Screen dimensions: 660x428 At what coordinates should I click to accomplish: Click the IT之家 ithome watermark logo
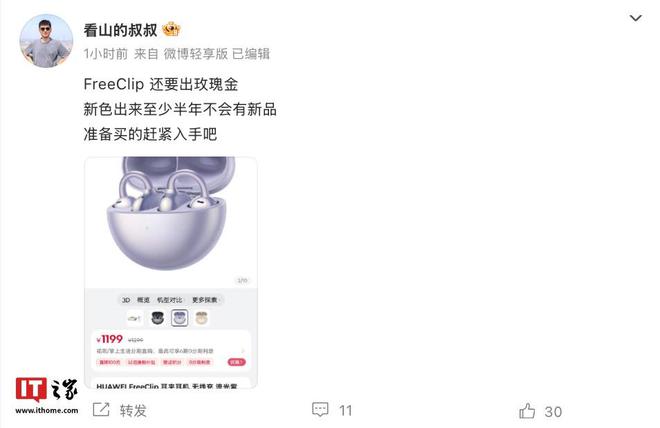46,395
